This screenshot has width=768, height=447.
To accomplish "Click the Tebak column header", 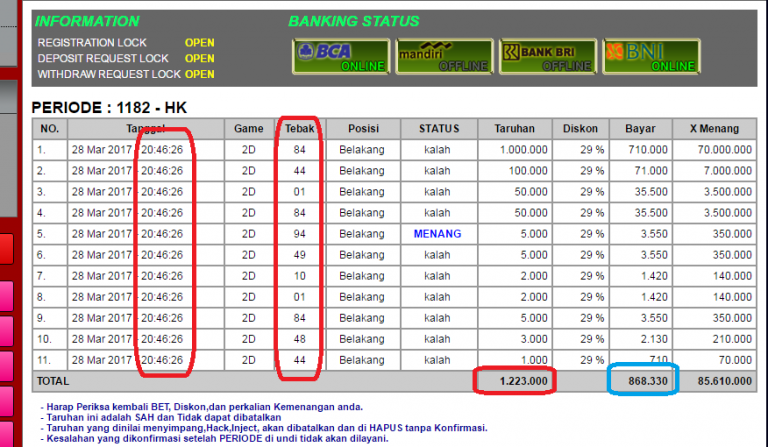I will click(299, 129).
